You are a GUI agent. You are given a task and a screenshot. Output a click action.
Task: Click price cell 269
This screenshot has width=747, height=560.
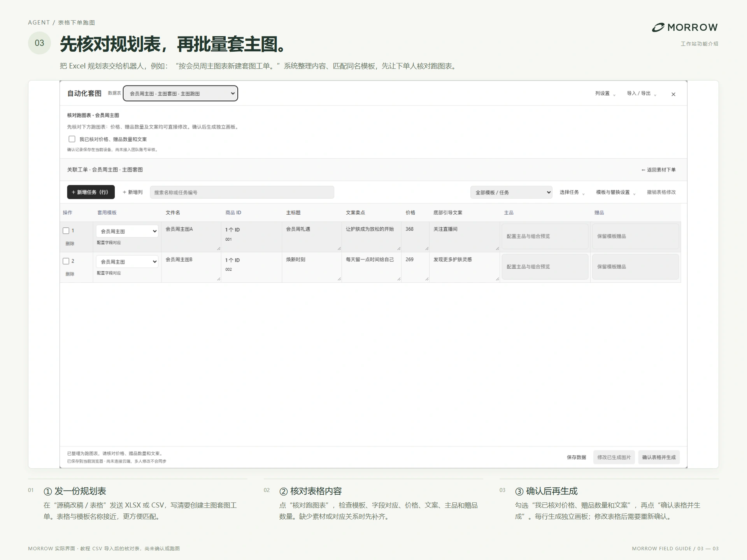pos(415,267)
